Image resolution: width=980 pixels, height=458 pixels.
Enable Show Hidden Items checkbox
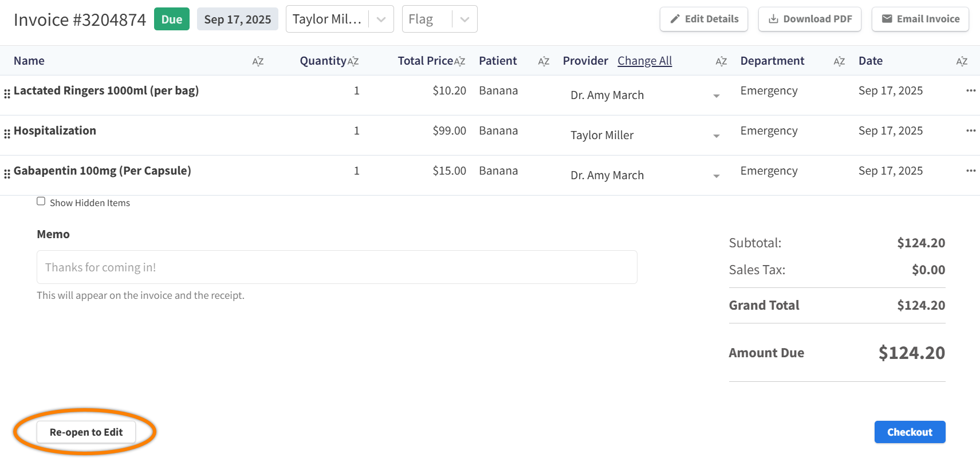(x=41, y=201)
